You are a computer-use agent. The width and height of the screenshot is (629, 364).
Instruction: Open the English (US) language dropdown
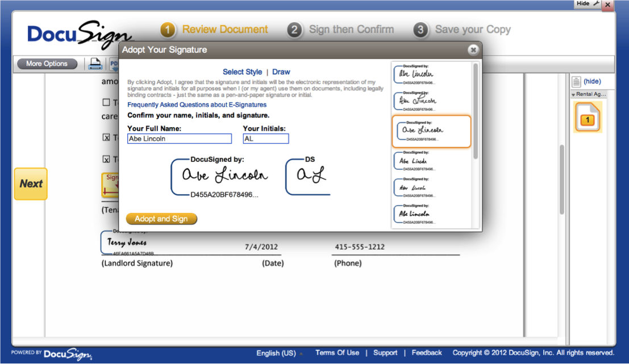click(x=279, y=353)
